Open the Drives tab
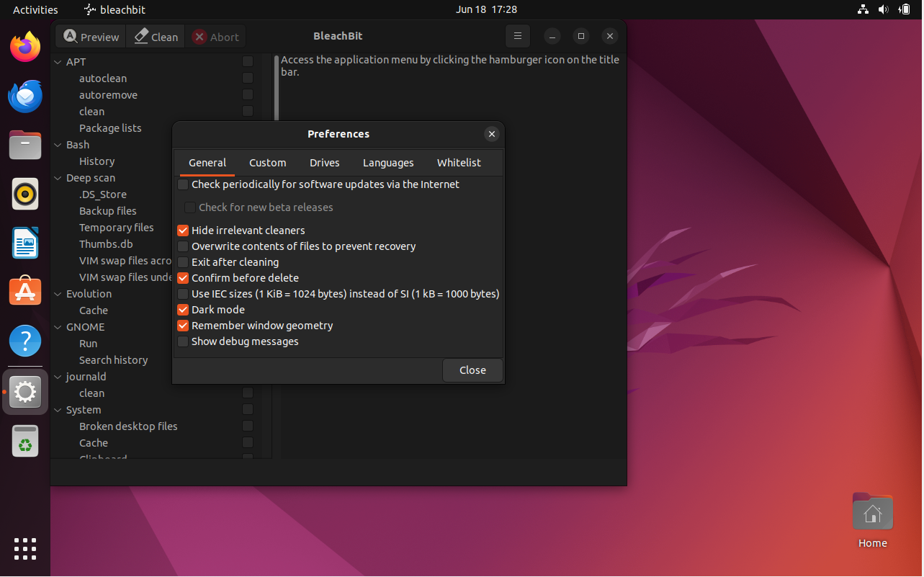This screenshot has height=577, width=924. [325, 163]
